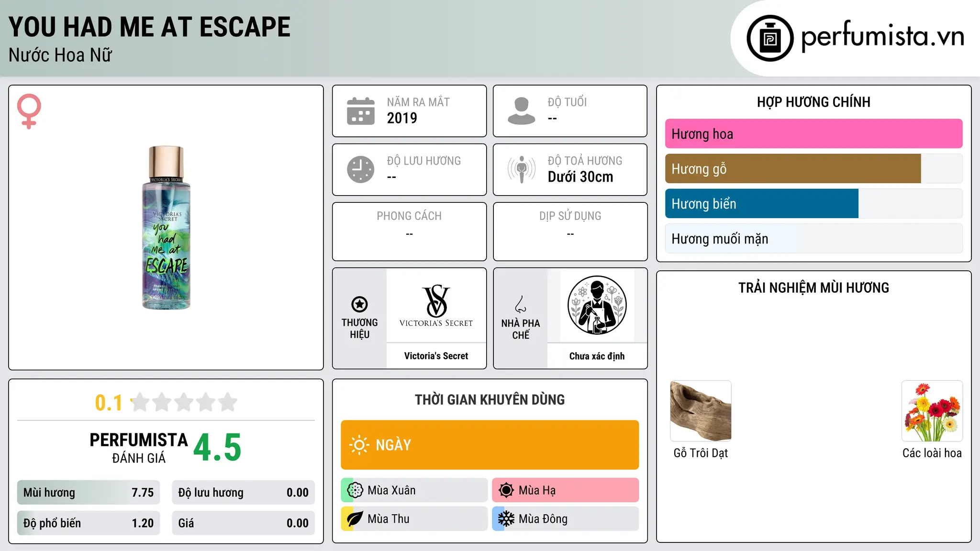This screenshot has width=980, height=551.
Task: Click the sillage icon beside Độ toả hương
Action: (x=522, y=169)
